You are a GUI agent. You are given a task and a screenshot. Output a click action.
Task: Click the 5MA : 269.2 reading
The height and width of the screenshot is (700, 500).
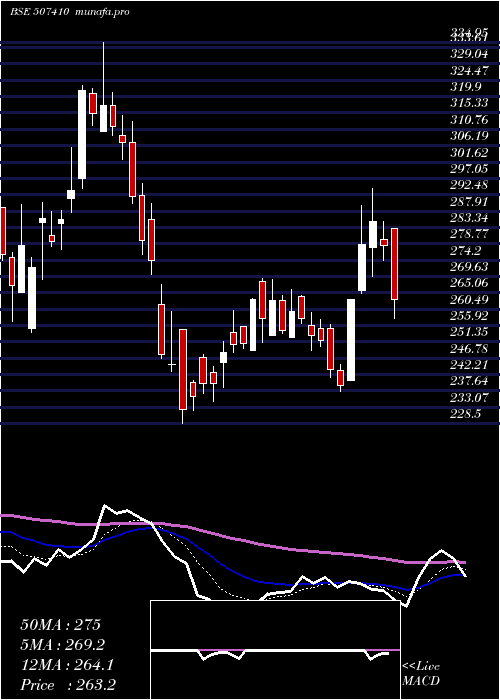[62, 645]
